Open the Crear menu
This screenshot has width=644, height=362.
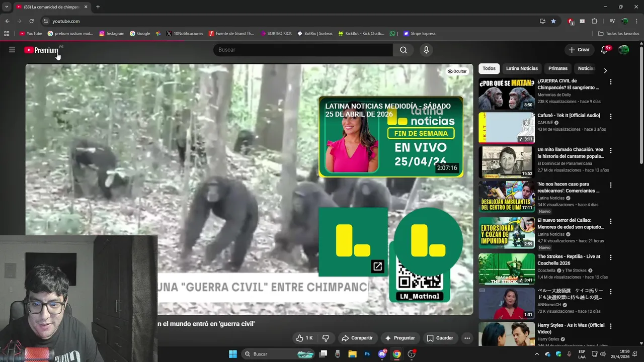point(579,50)
